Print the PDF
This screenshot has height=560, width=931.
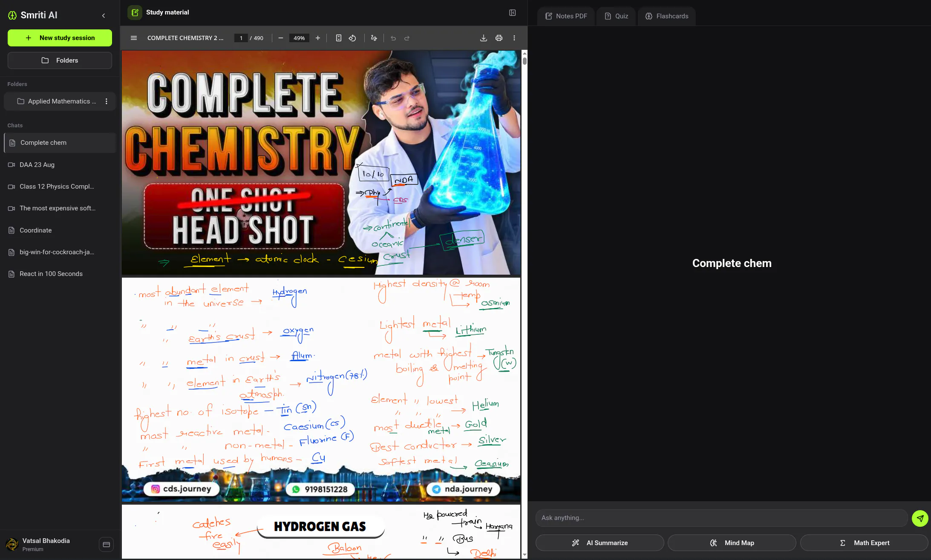[x=499, y=38]
